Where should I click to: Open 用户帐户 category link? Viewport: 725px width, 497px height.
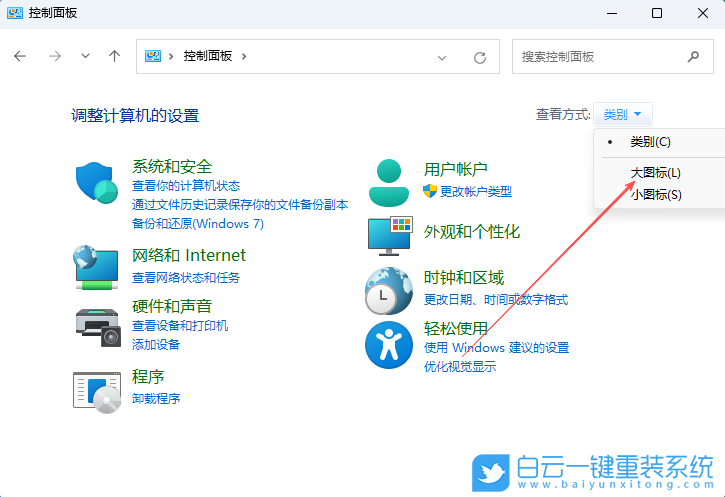455,169
